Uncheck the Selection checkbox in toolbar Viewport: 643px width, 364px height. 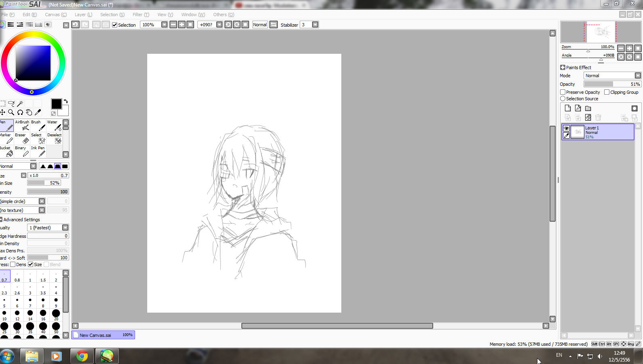tap(114, 25)
